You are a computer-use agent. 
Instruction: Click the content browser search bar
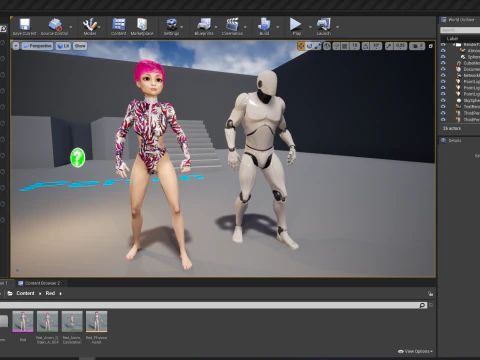(213, 305)
